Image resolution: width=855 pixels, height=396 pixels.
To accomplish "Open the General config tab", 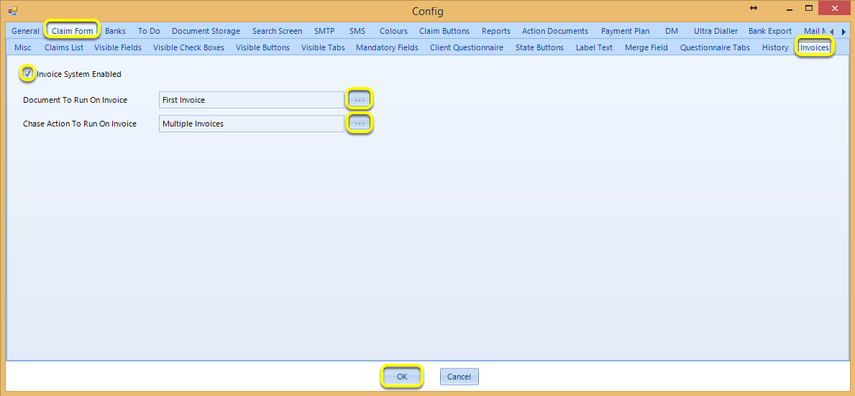I will [x=25, y=31].
